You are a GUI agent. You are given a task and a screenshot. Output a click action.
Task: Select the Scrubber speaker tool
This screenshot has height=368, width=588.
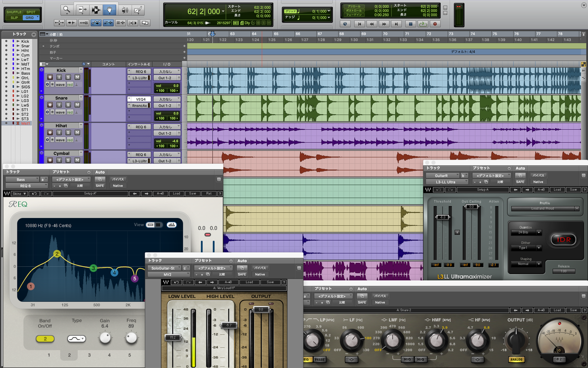124,9
